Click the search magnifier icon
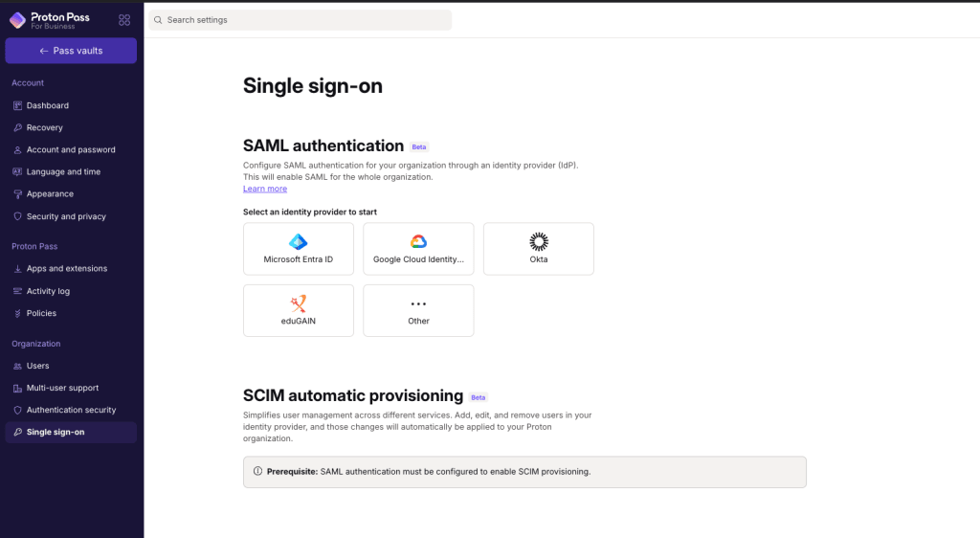980x538 pixels. 158,20
